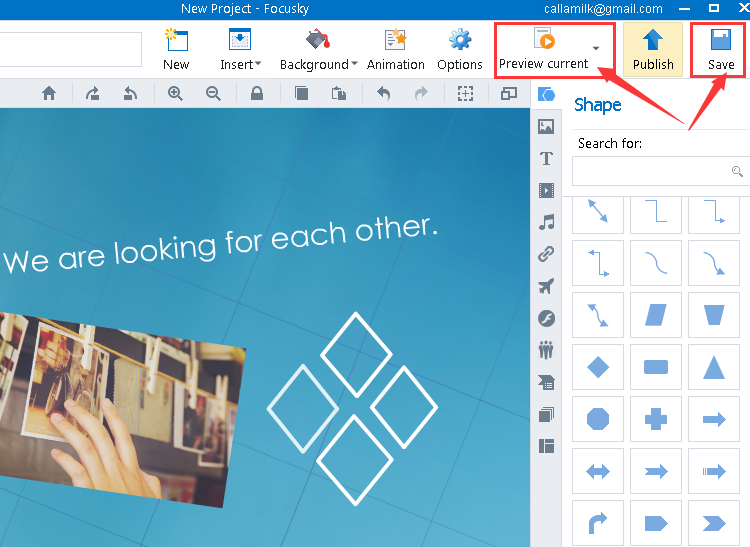Viewport: 750px width, 547px height.
Task: Click the Publish button
Action: coord(653,50)
